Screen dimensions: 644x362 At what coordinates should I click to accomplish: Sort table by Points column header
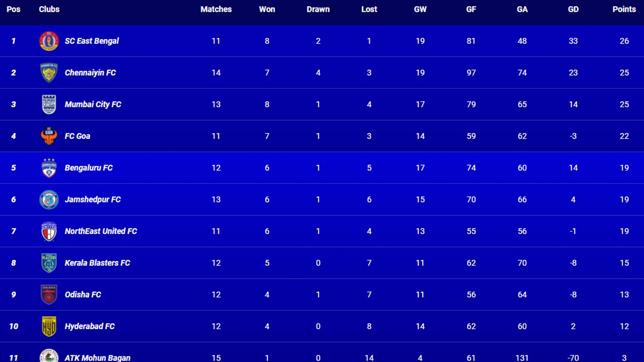point(624,9)
